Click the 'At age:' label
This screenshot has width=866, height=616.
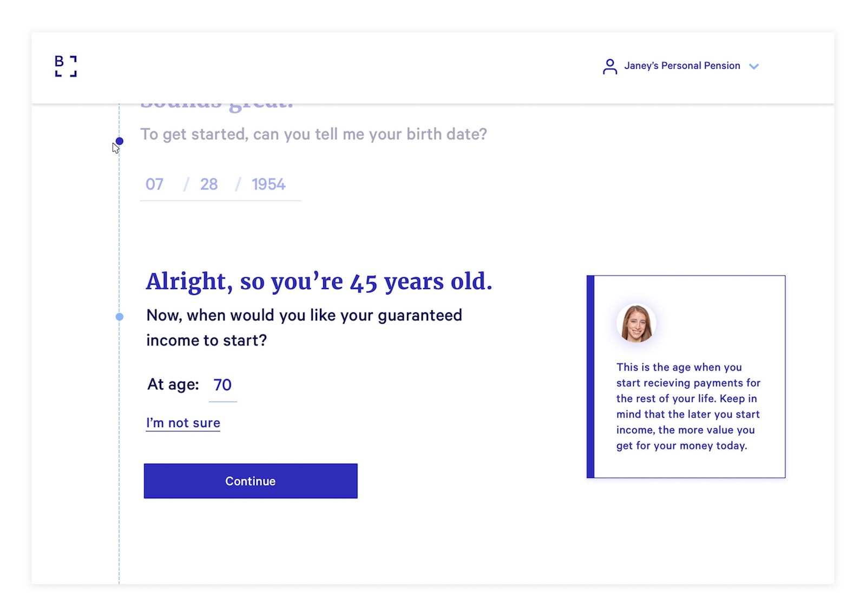click(173, 384)
